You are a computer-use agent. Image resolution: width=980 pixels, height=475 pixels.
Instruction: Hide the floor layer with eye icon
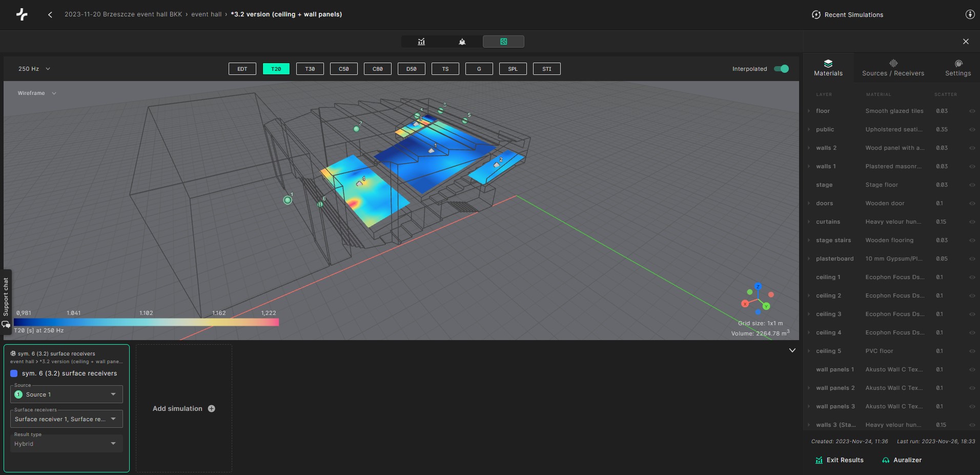(972, 111)
